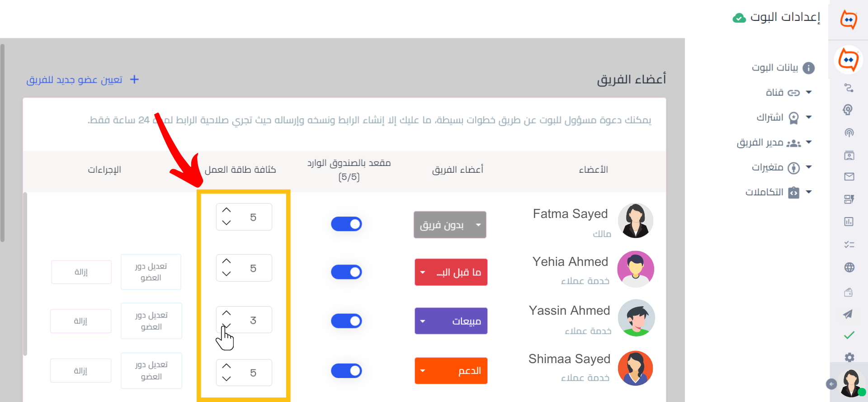Click the broadcast antenna sidebar icon

click(x=849, y=132)
